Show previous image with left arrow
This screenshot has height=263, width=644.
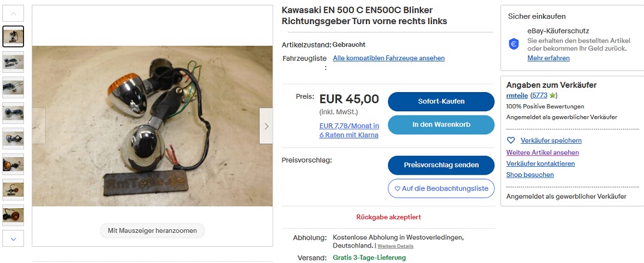tap(38, 126)
